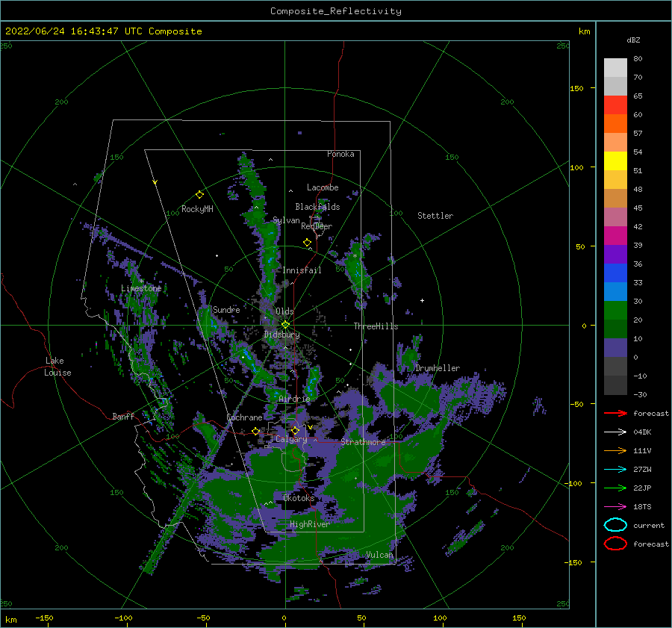This screenshot has height=628, width=672.
Task: Click the 100 tick on the bottom axis
Action: pyautogui.click(x=440, y=618)
